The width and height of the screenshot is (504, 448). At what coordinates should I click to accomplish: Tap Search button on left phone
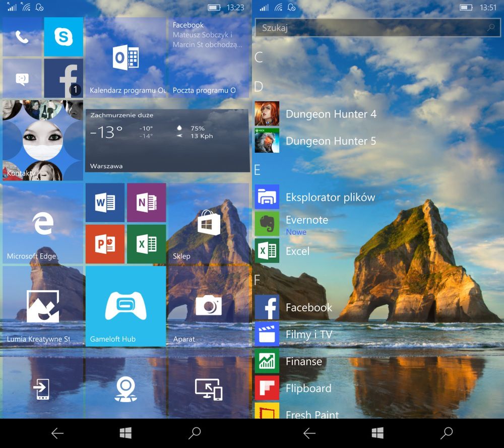[x=195, y=433]
